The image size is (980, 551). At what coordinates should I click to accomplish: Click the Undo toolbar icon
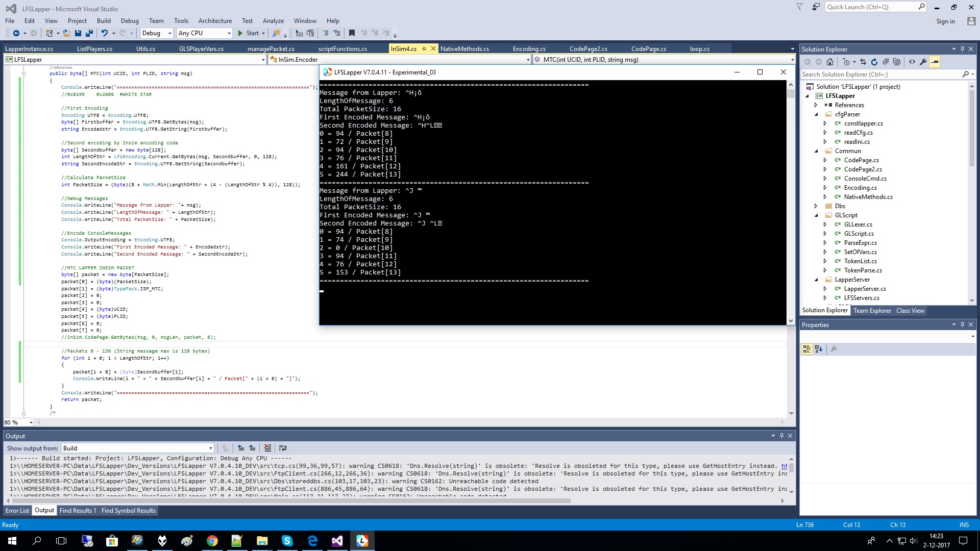click(105, 33)
